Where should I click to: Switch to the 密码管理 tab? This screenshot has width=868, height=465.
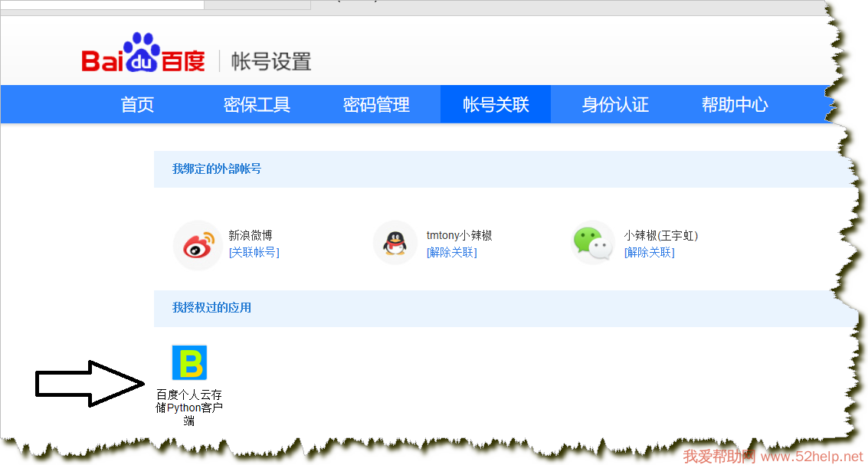coord(376,105)
